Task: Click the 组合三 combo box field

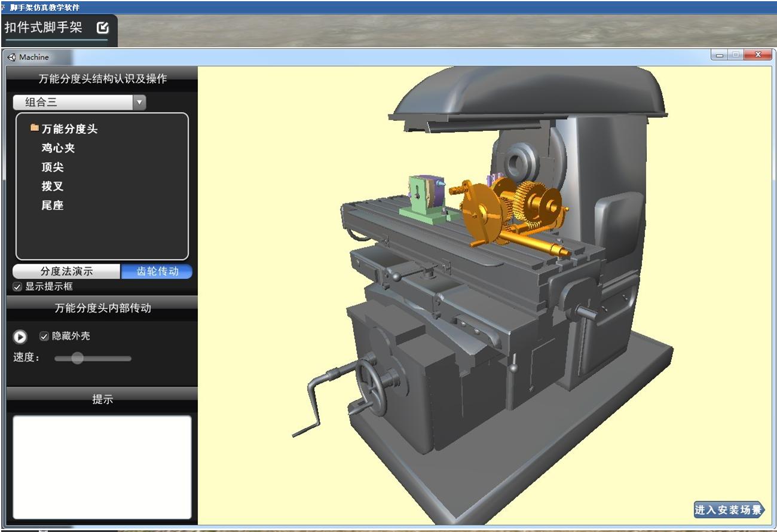Action: [73, 102]
